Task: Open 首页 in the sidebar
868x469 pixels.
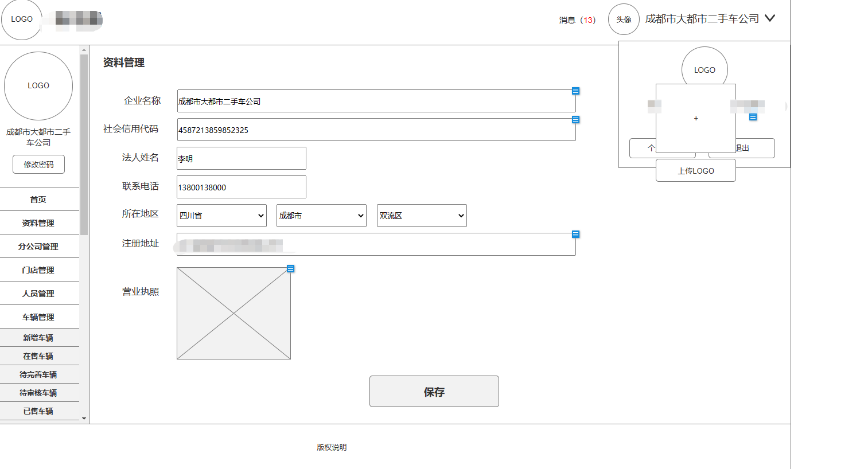Action: tap(39, 199)
